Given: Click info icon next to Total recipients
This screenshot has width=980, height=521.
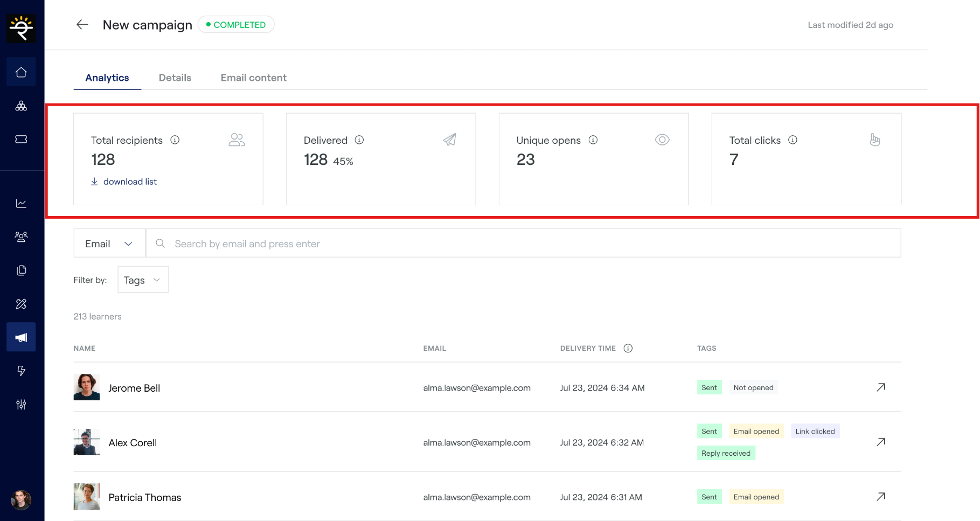Looking at the screenshot, I should [x=175, y=140].
